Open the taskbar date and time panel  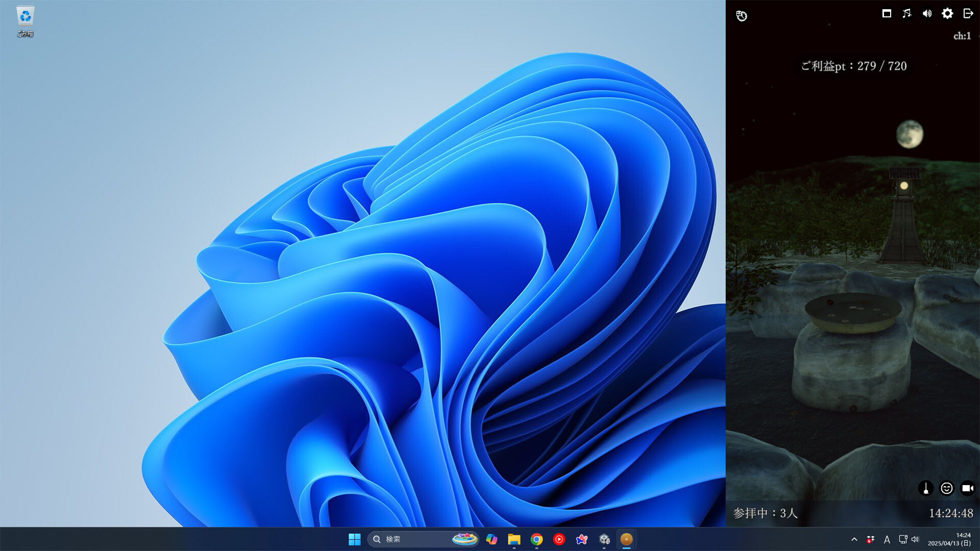point(949,539)
